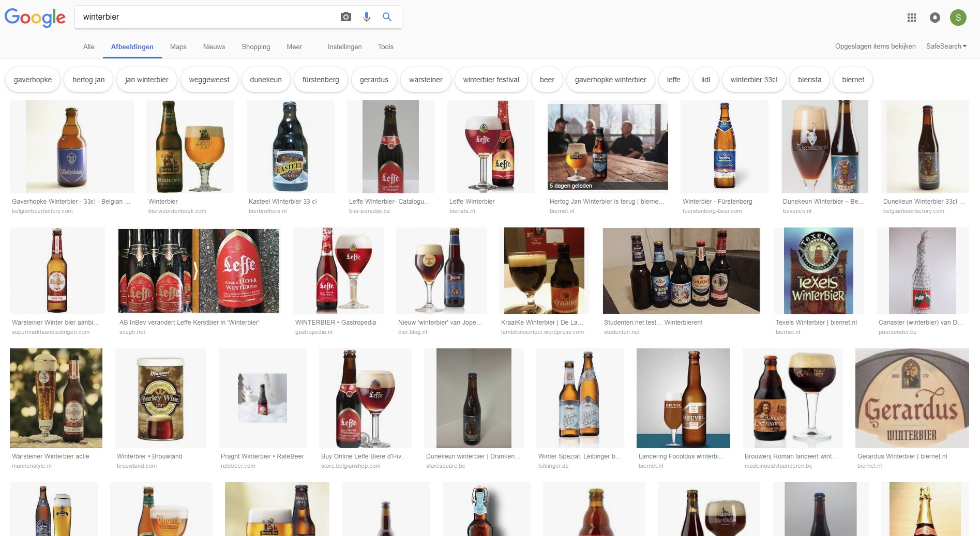Screen dimensions: 980x536
Task: Open the Nieuws tab
Action: (x=214, y=47)
